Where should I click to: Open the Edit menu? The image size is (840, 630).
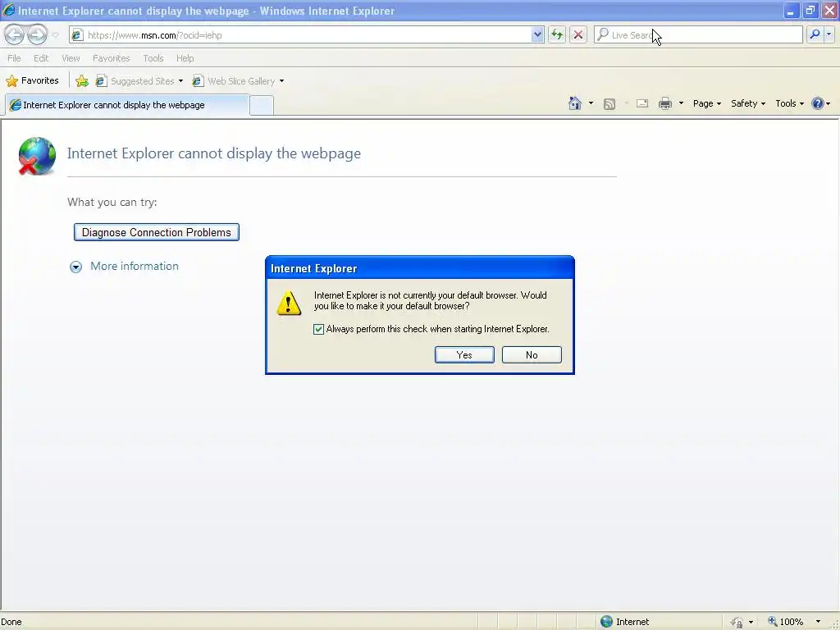click(x=41, y=58)
